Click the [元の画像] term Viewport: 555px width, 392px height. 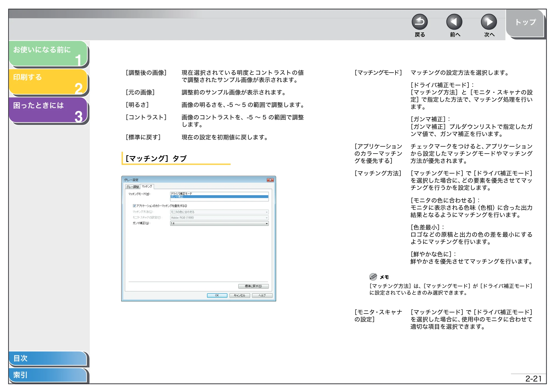140,92
